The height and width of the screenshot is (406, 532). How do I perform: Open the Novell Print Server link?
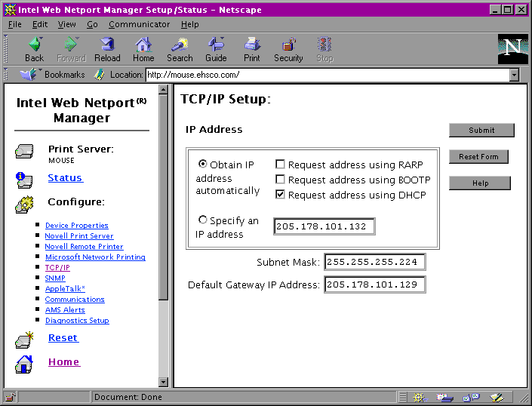(x=79, y=236)
